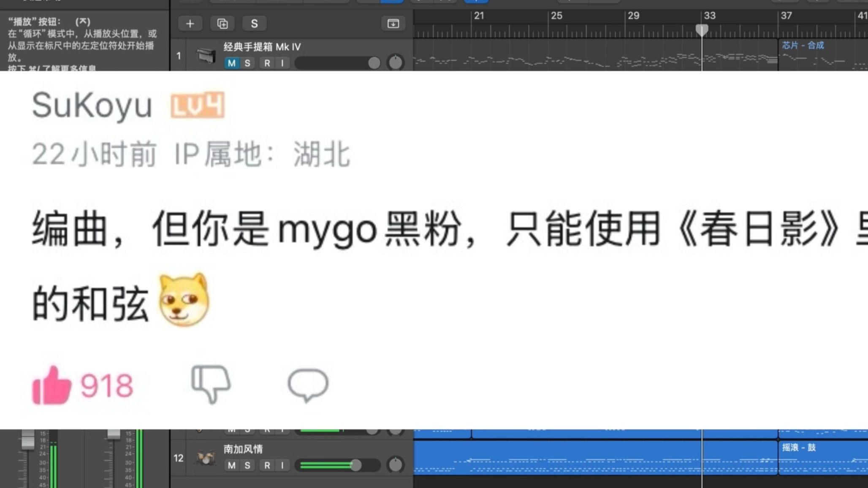This screenshot has width=868, height=488.
Task: Record-enable the 南加风情 track
Action: pos(267,465)
